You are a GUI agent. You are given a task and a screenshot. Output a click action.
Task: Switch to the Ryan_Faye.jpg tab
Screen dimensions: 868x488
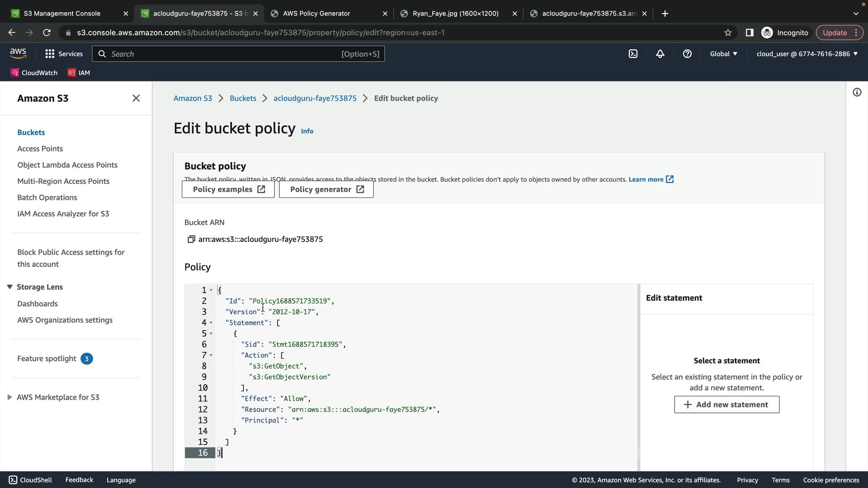tap(455, 14)
